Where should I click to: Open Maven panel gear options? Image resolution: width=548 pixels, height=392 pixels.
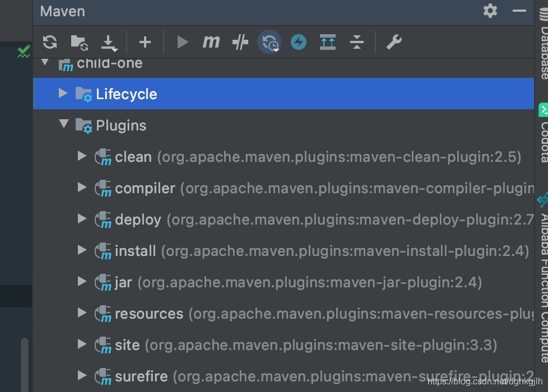coord(490,11)
